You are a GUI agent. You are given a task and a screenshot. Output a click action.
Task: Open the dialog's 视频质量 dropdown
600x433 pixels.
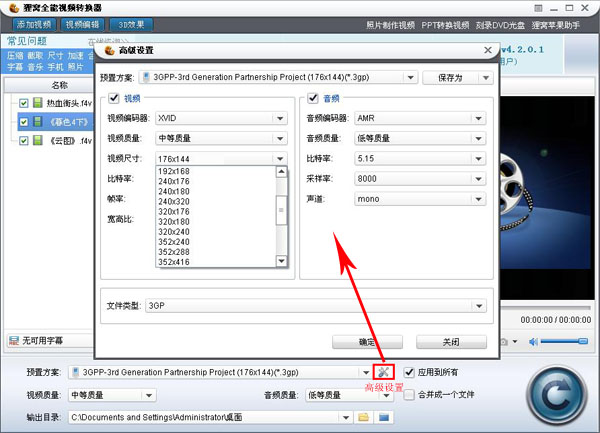tap(280, 138)
